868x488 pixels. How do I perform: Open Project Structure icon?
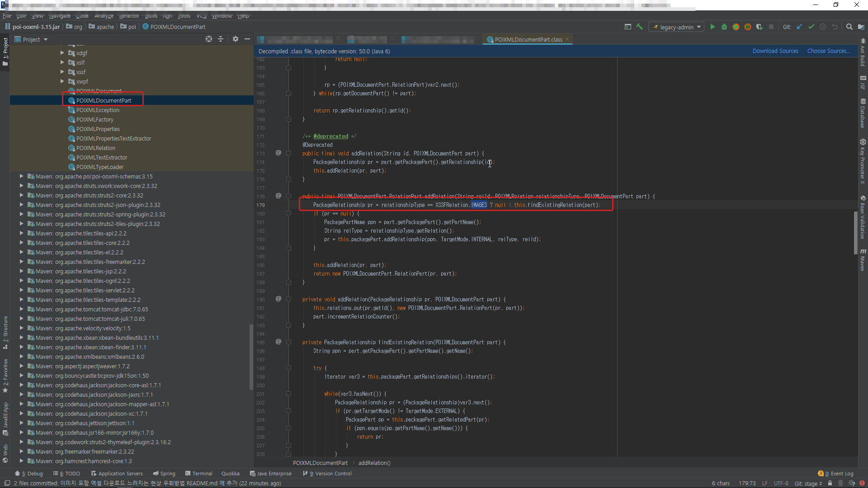coord(861,27)
